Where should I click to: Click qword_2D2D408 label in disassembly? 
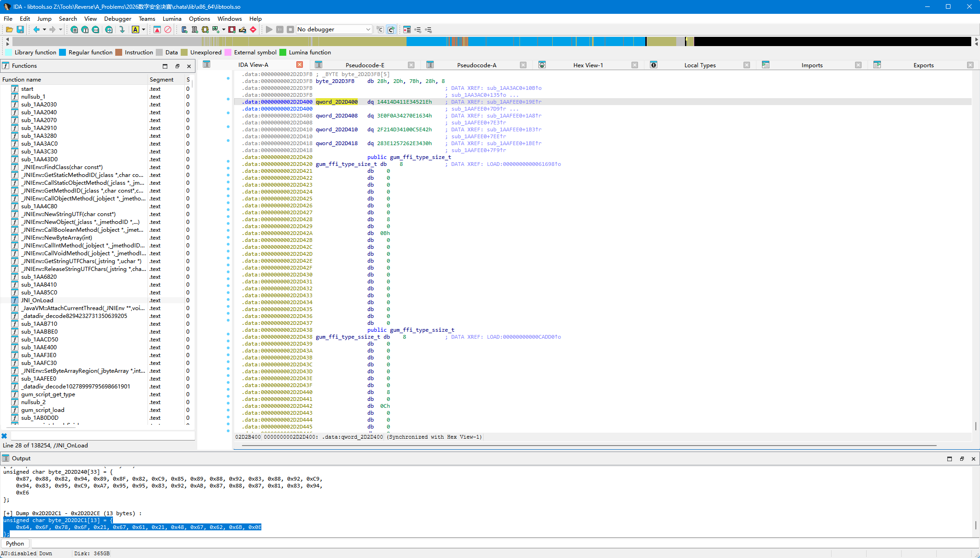tap(337, 116)
